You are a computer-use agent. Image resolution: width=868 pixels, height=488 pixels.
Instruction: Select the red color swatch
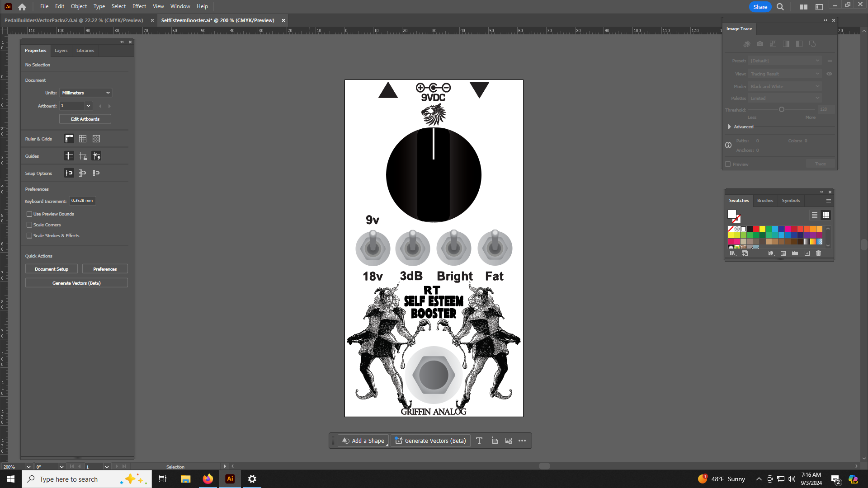click(756, 229)
